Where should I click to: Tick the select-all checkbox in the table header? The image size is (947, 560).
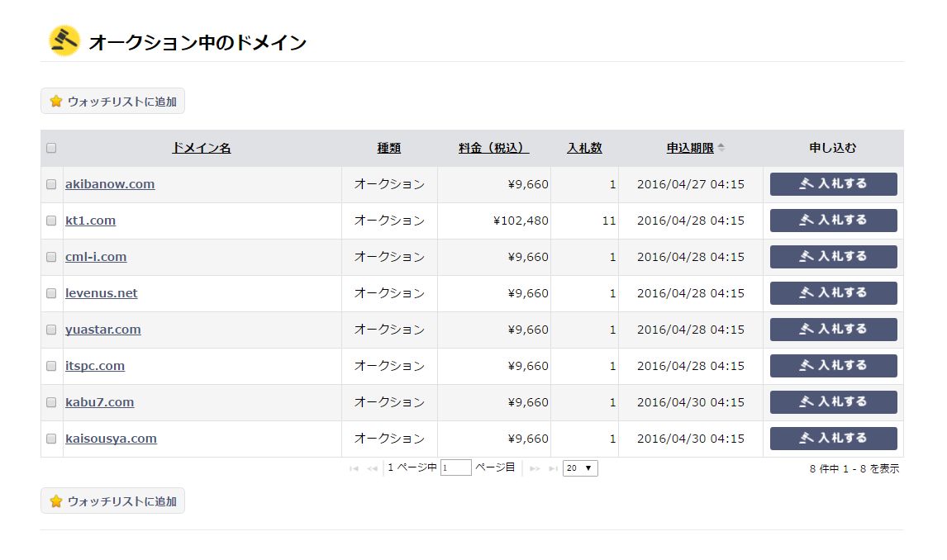pos(51,148)
